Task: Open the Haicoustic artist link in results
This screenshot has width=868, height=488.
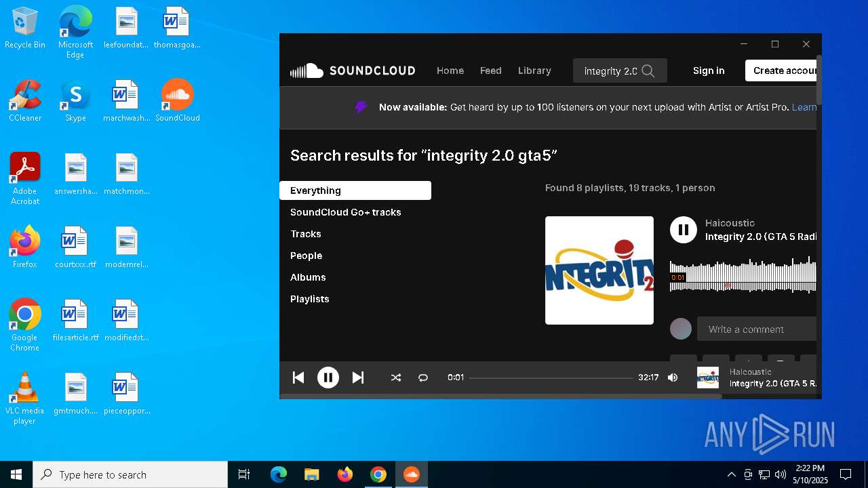Action: (x=730, y=223)
